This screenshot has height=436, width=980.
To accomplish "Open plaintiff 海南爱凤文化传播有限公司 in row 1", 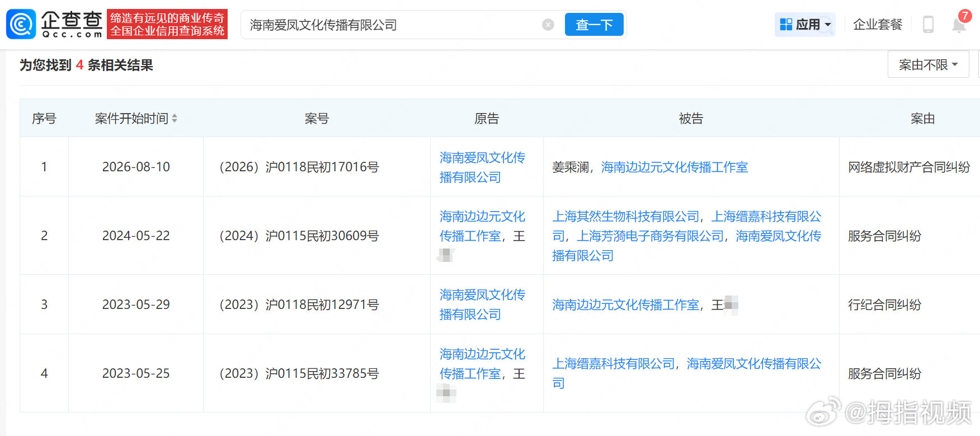I will 482,167.
